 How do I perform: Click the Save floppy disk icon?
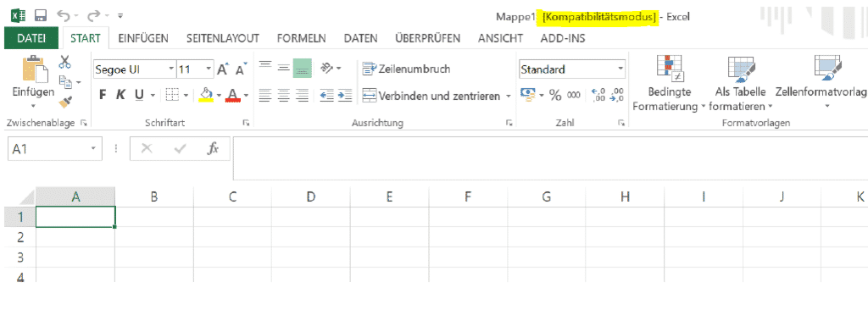pos(41,15)
